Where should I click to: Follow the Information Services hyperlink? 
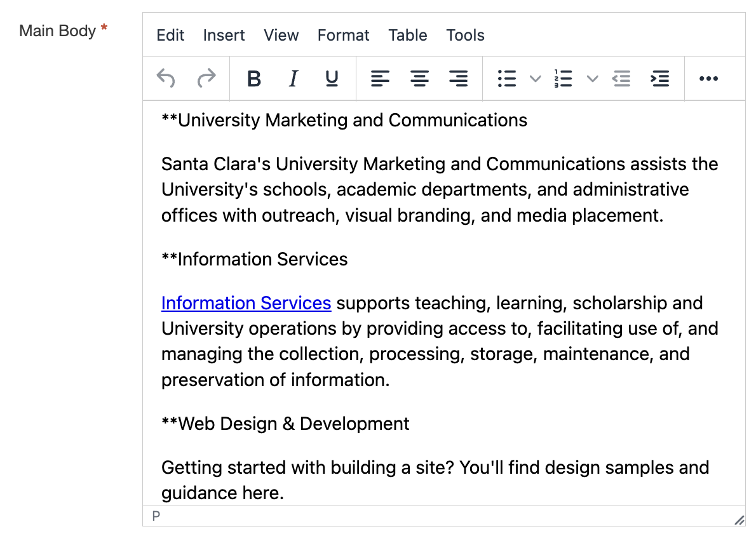pos(246,303)
